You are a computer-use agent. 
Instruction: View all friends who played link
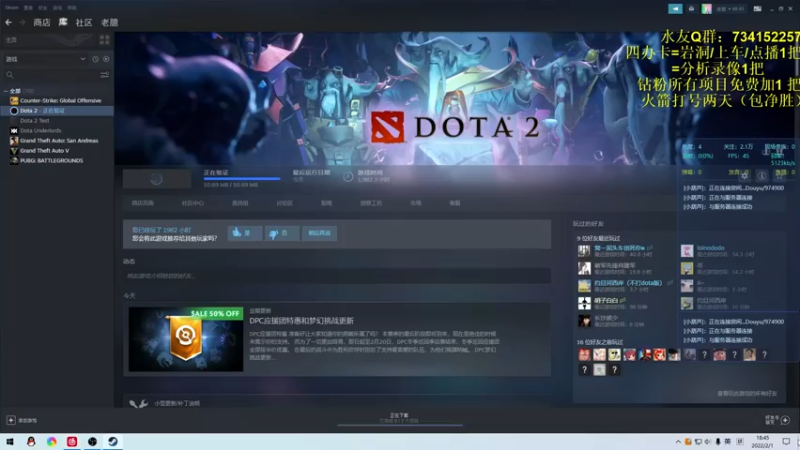[x=747, y=394]
